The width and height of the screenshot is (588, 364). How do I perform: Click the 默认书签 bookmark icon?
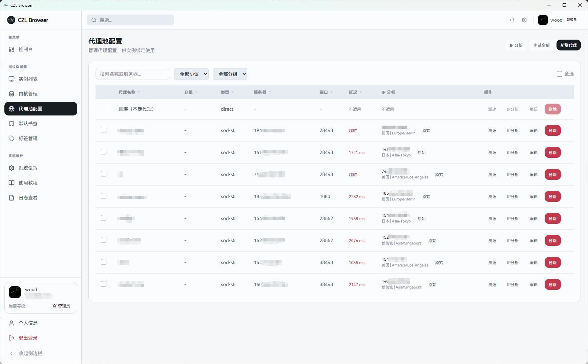[12, 124]
